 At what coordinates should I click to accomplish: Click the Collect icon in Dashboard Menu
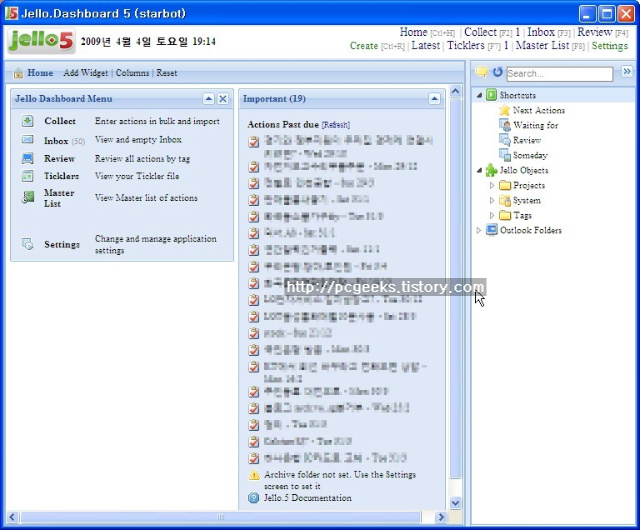point(28,120)
